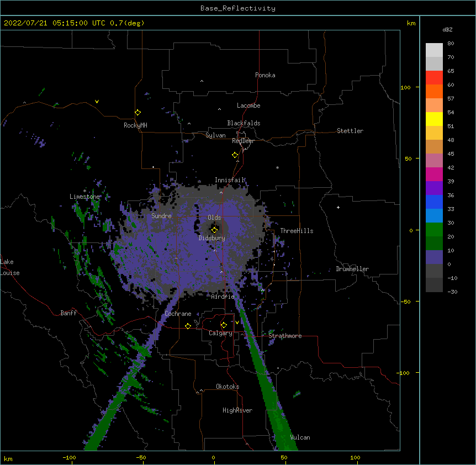Click the Sylvan city label
This screenshot has width=476, height=465.
(x=215, y=135)
